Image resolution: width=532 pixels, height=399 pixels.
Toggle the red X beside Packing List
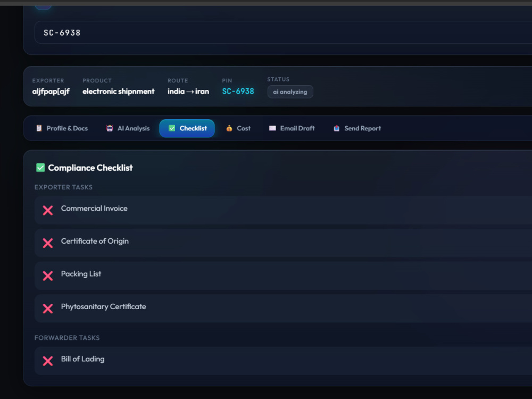pos(48,276)
